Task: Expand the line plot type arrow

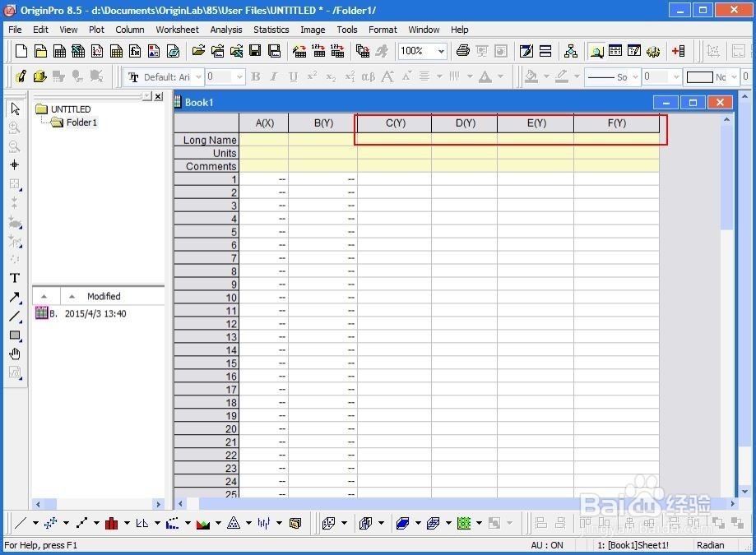Action: 35,523
